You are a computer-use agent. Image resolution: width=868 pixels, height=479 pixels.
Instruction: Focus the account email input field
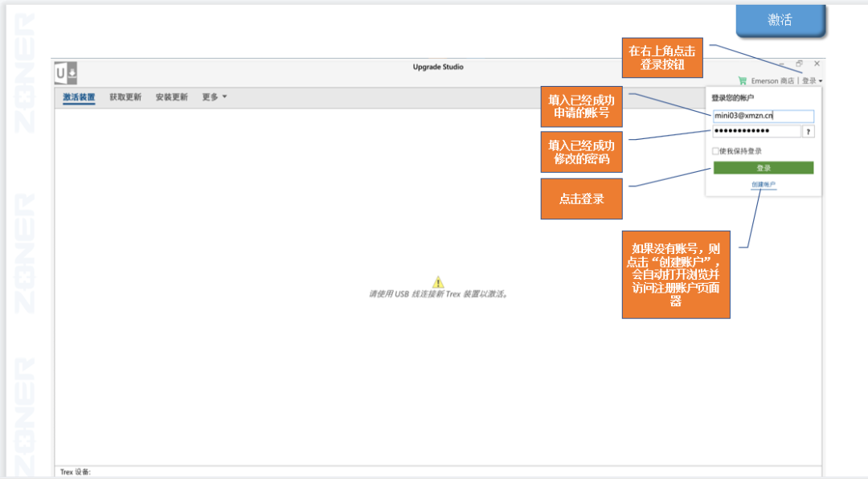(763, 116)
